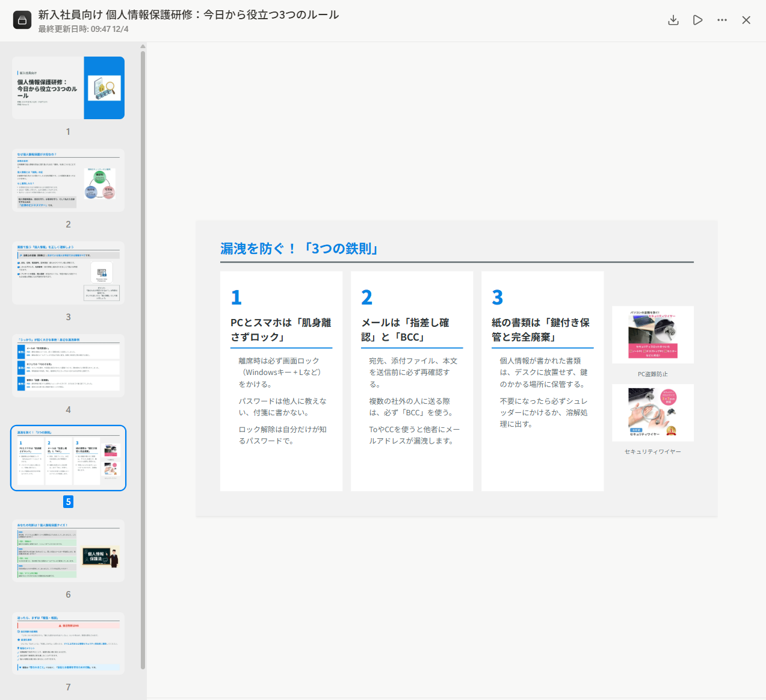Click the PC盗難防止 product image
766x700 pixels.
pos(653,335)
